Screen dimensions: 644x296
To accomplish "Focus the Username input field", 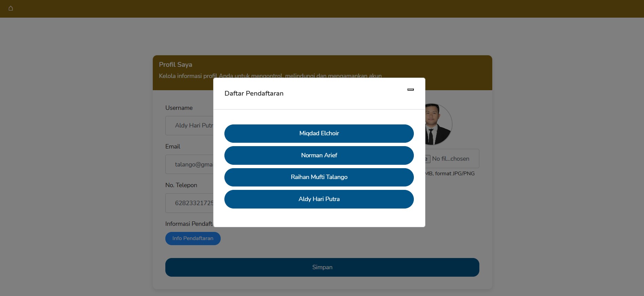I will click(x=189, y=126).
